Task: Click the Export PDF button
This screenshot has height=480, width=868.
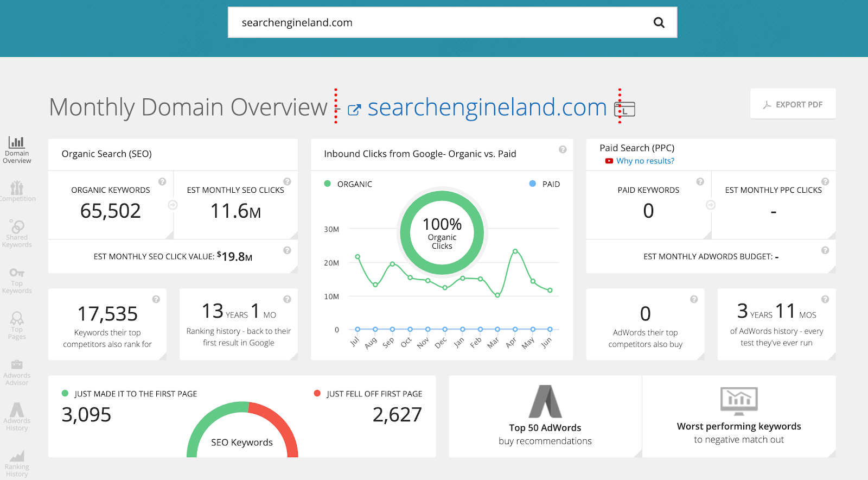Action: click(x=793, y=104)
